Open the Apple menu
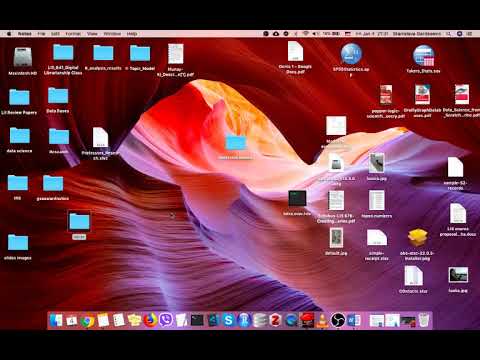Screen dimensions: 480x360 [x=9, y=34]
